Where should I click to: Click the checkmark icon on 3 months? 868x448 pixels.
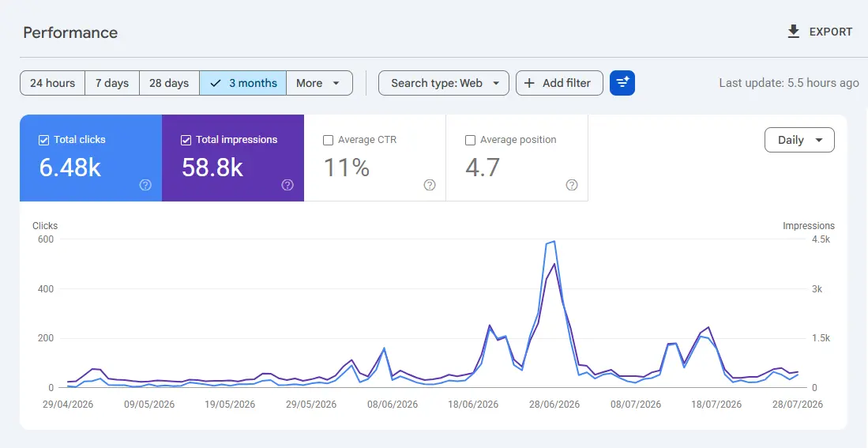click(x=216, y=83)
